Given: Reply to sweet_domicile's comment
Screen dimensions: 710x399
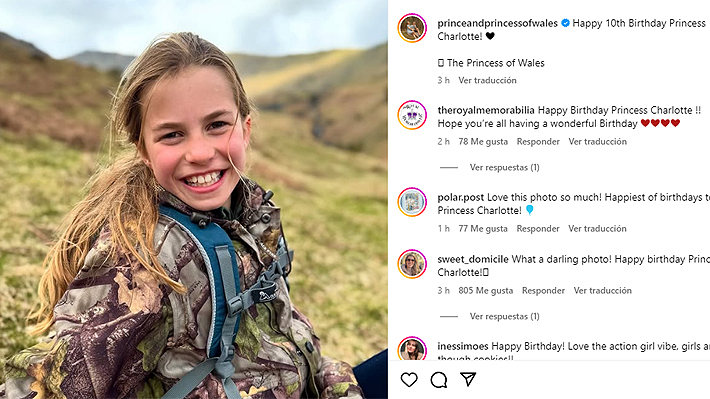Looking at the screenshot, I should [x=543, y=290].
